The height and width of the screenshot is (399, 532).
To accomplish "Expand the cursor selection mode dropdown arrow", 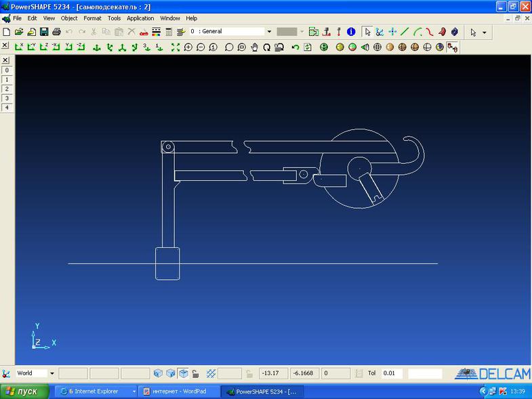I will [484, 32].
